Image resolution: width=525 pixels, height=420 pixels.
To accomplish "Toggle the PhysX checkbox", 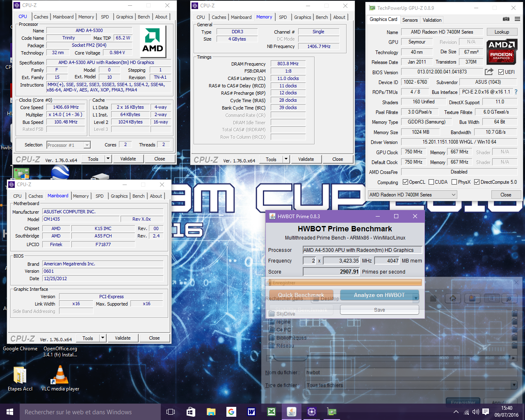I will pos(454,182).
